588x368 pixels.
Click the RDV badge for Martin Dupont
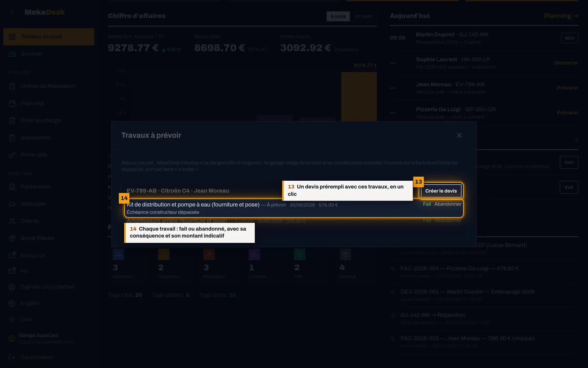click(569, 38)
